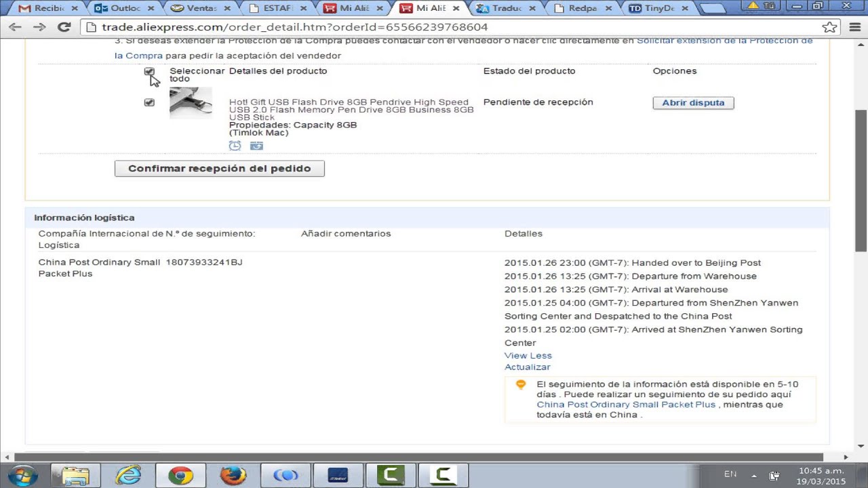The image size is (868, 488).
Task: Open a new browser tab
Action: tap(713, 9)
